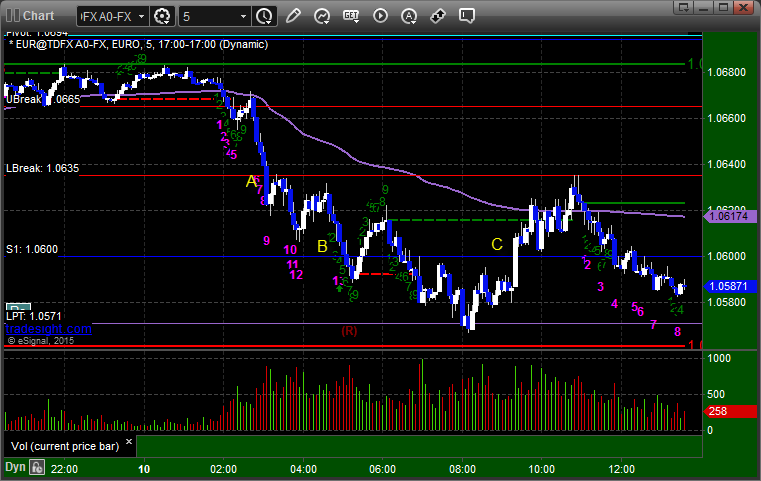
Task: Click the chart link tag icon
Action: coord(438,16)
